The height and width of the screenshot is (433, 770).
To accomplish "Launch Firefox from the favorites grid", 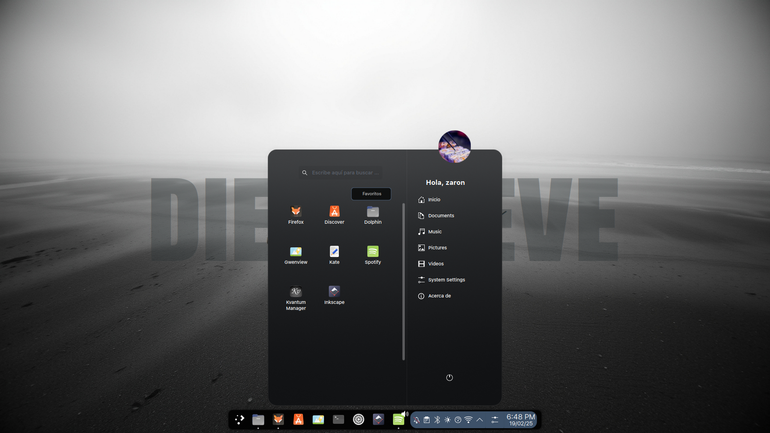I will (296, 215).
